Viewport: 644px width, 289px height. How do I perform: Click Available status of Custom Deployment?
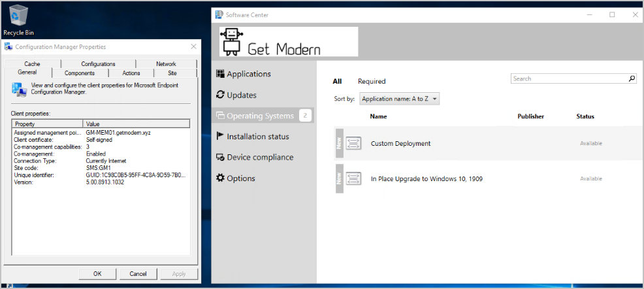591,143
